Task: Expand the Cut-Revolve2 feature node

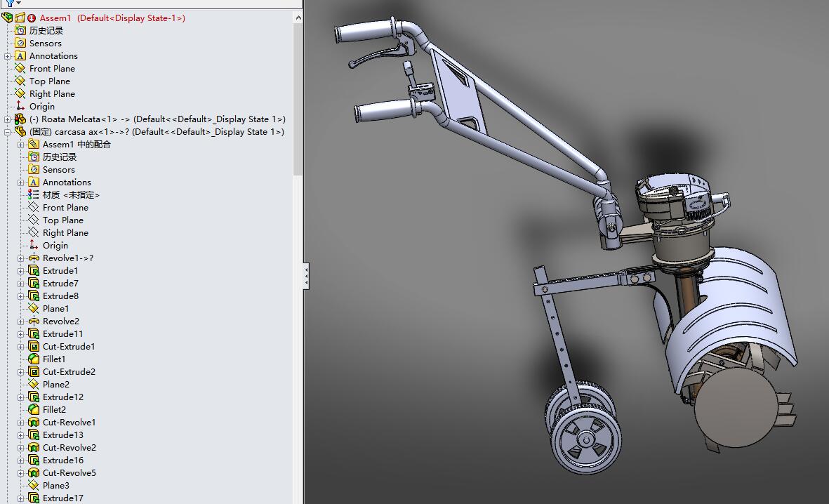Action: [x=20, y=448]
